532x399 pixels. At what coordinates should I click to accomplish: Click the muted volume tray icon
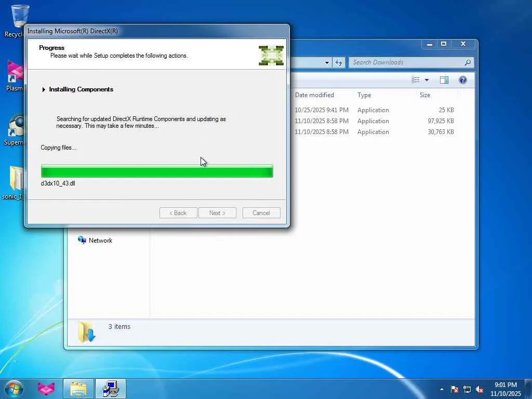tap(480, 389)
